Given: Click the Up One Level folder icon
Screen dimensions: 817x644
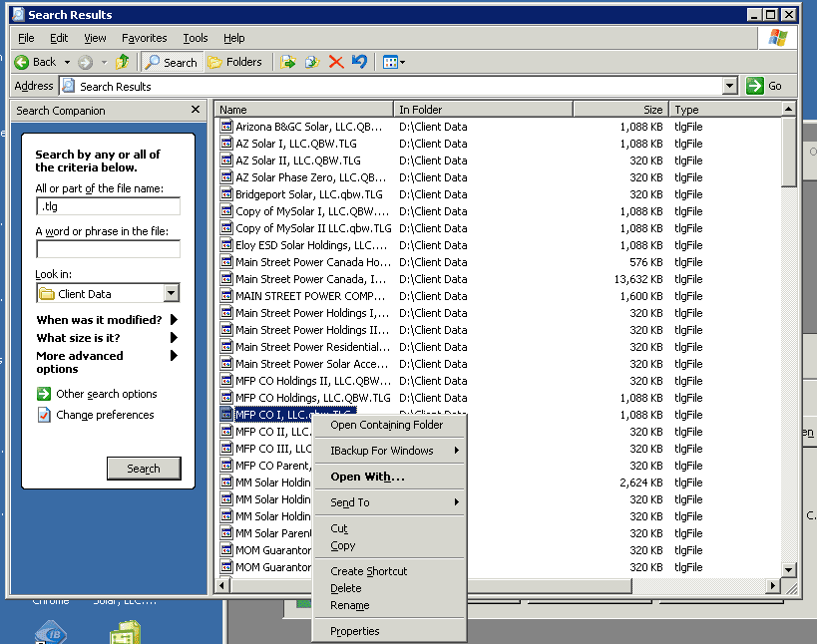Looking at the screenshot, I should point(122,61).
